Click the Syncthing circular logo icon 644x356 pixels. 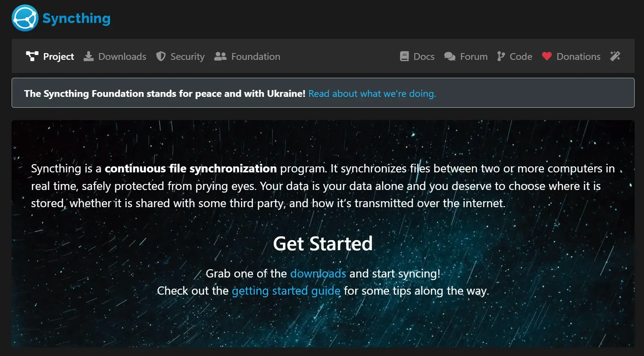coord(25,18)
